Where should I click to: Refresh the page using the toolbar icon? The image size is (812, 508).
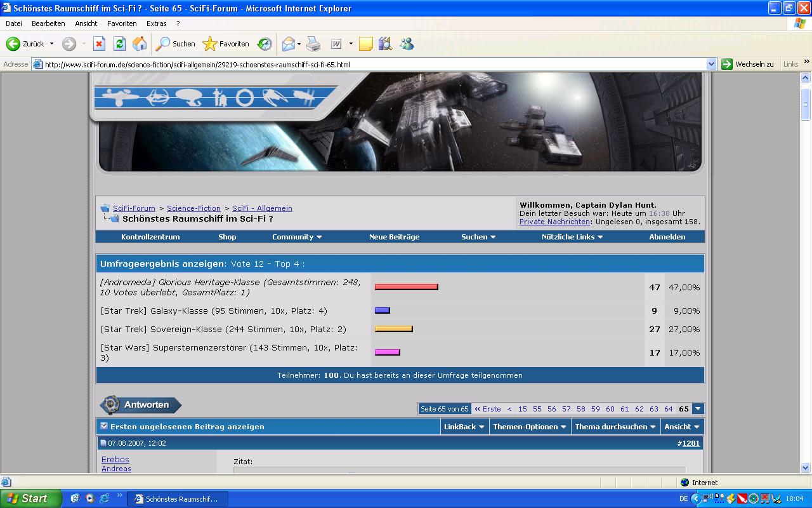[119, 44]
